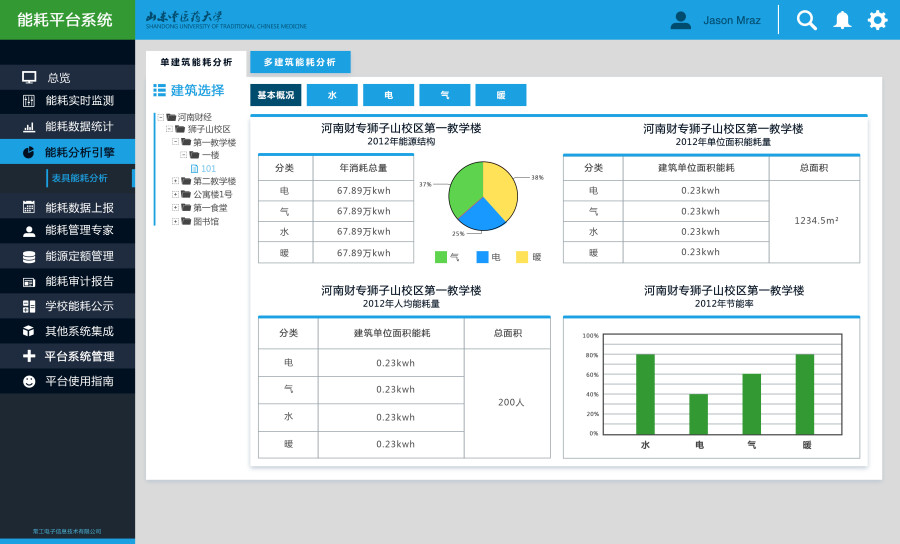
Task: Collapse the 狮子山校区 tree node
Action: pyautogui.click(x=169, y=129)
